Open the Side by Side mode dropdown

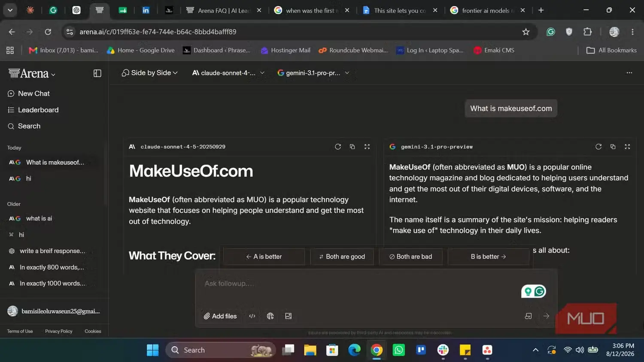point(149,73)
